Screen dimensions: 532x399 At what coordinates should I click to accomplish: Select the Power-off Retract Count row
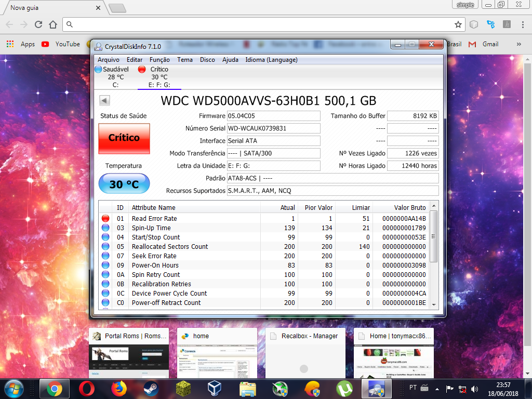coord(264,303)
